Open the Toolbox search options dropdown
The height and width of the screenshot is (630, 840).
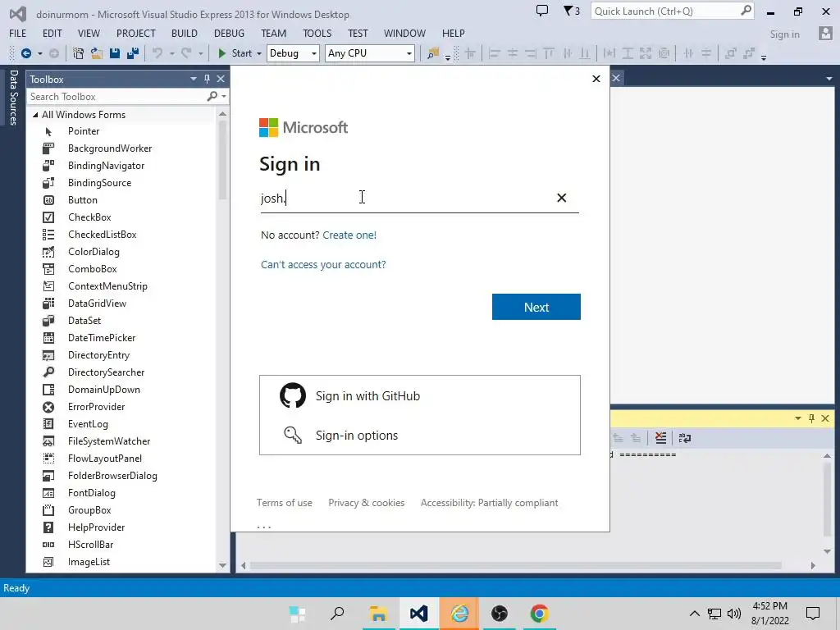click(223, 97)
